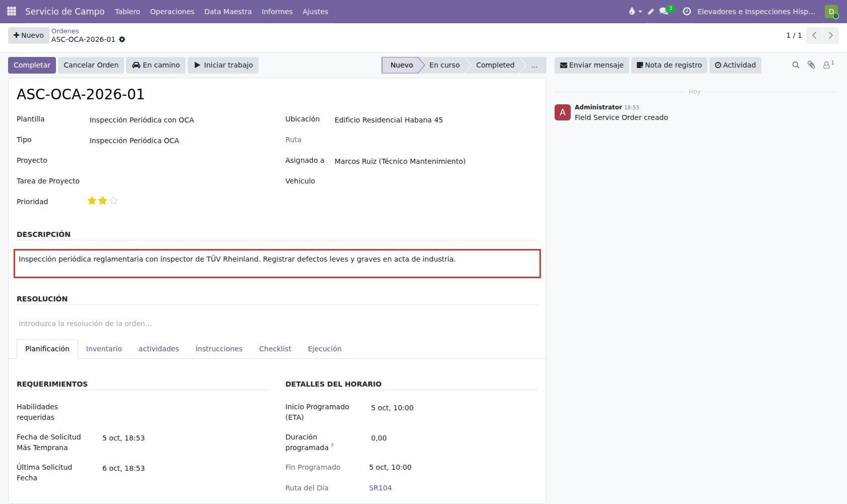Open the conversations chat icon
This screenshot has height=504, width=847.
[664, 11]
